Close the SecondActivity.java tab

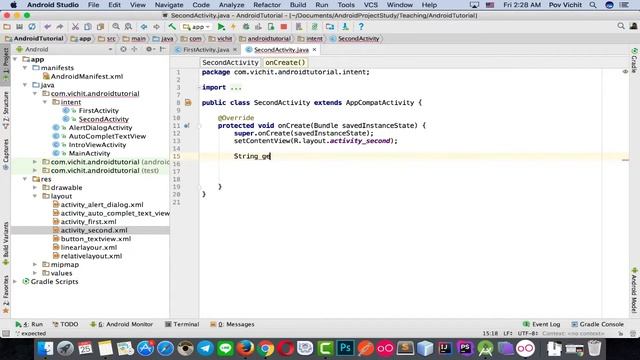(x=314, y=49)
